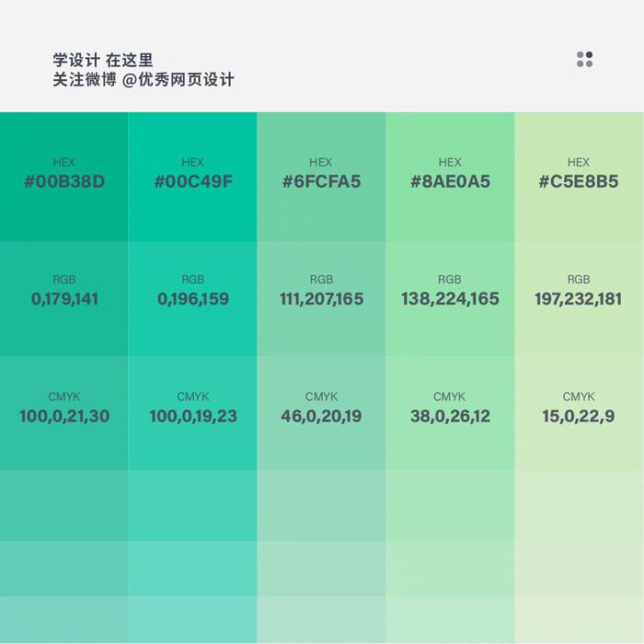
Task: Select the #8AE0A5 color swatch
Action: [450, 177]
